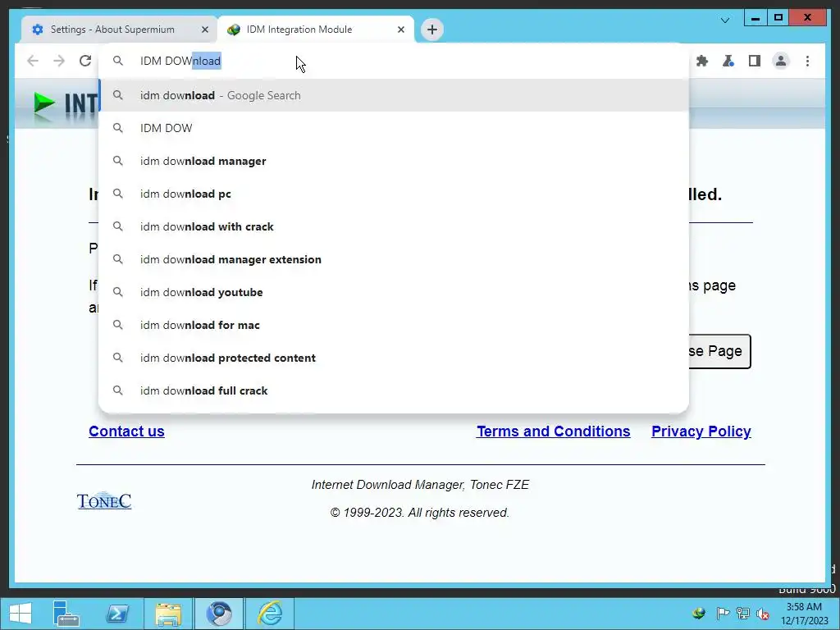This screenshot has width=840, height=630.
Task: Pick suggestion idm download youtube
Action: coord(394,292)
